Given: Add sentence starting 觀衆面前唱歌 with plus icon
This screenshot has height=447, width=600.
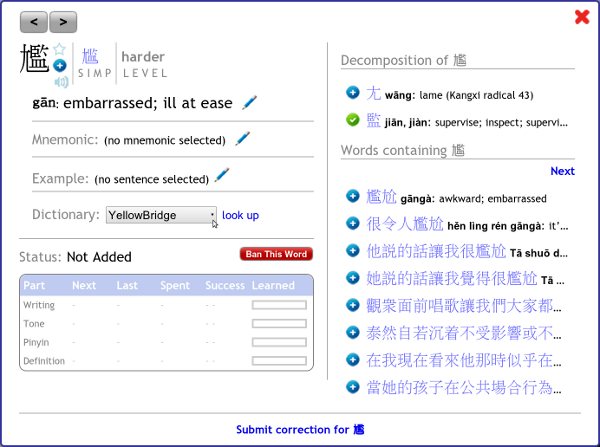Looking at the screenshot, I should (352, 305).
